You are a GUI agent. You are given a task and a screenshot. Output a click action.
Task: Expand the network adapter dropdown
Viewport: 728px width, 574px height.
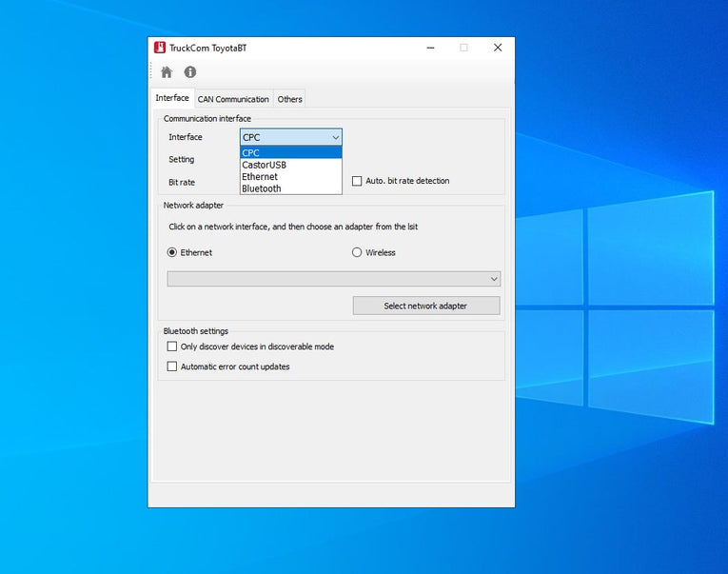coord(494,279)
